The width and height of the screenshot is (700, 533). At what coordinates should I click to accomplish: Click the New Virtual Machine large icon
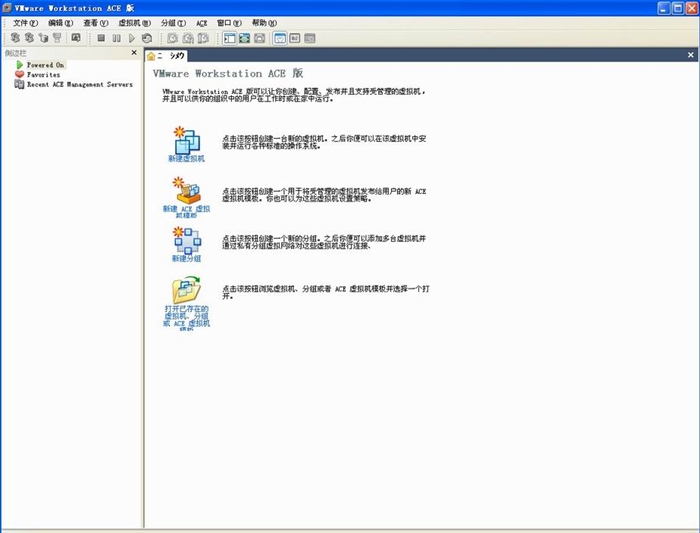pos(186,140)
